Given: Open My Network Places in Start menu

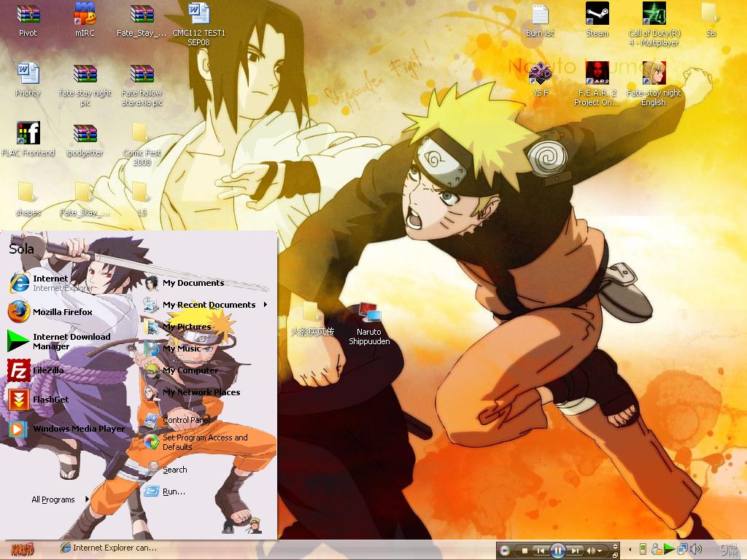Looking at the screenshot, I should tap(192, 392).
